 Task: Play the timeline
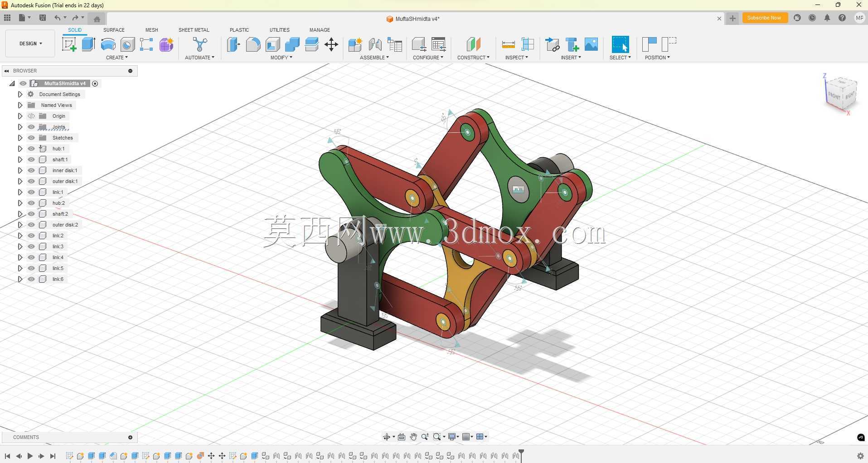(30, 456)
